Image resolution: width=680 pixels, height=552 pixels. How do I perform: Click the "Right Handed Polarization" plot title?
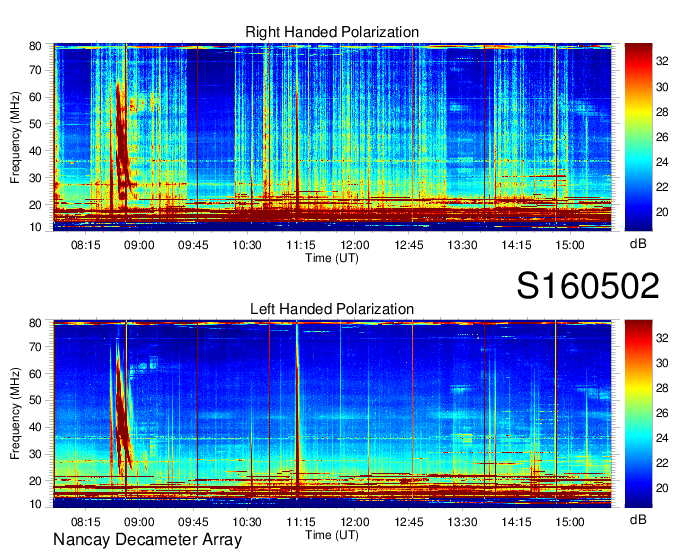point(332,32)
